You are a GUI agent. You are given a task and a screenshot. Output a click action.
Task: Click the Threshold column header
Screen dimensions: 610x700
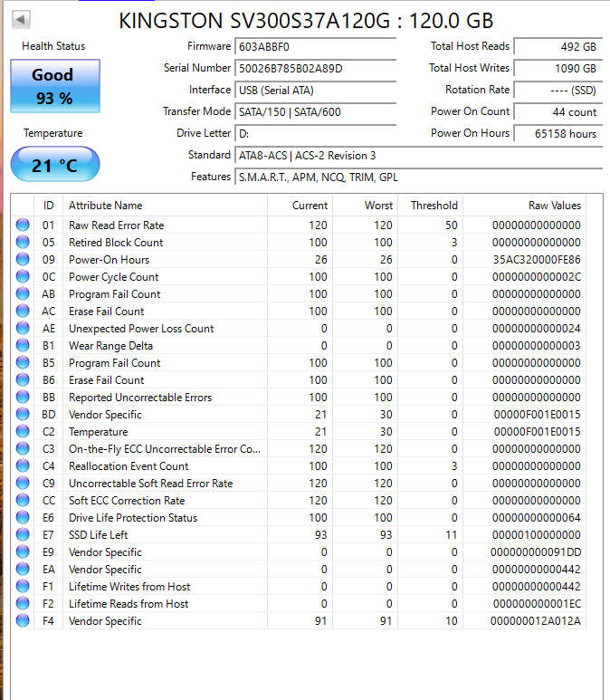(x=430, y=206)
